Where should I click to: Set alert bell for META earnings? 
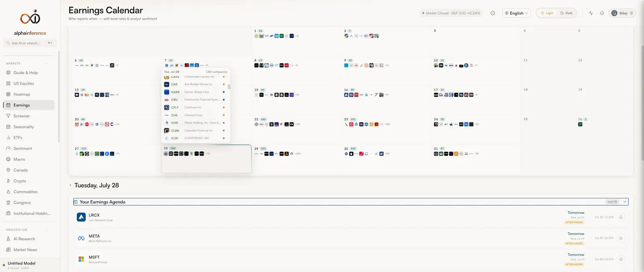tap(621, 238)
